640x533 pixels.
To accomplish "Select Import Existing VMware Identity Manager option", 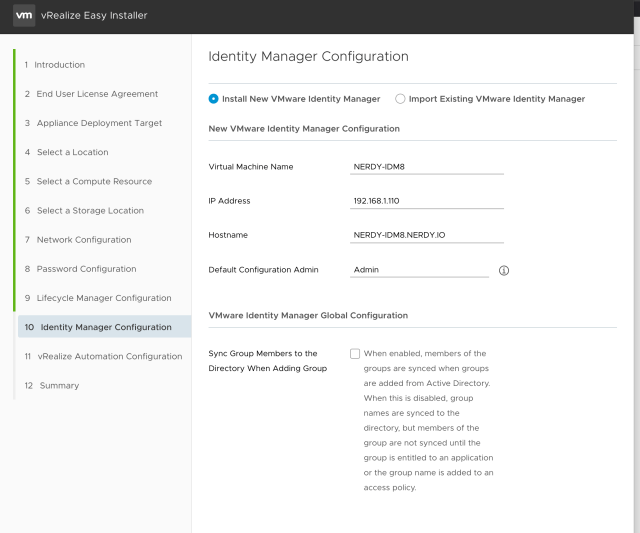I will 401,99.
